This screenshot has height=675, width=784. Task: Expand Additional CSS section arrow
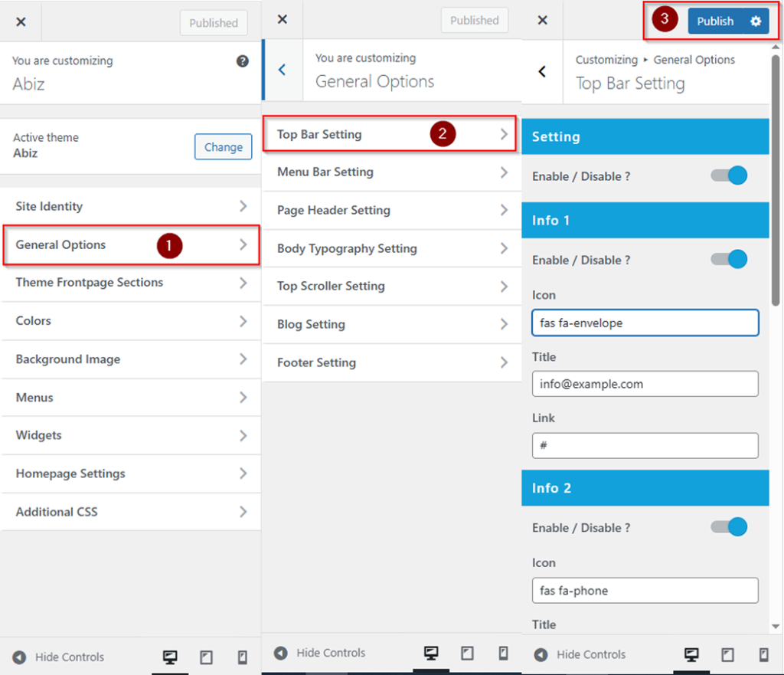click(243, 512)
